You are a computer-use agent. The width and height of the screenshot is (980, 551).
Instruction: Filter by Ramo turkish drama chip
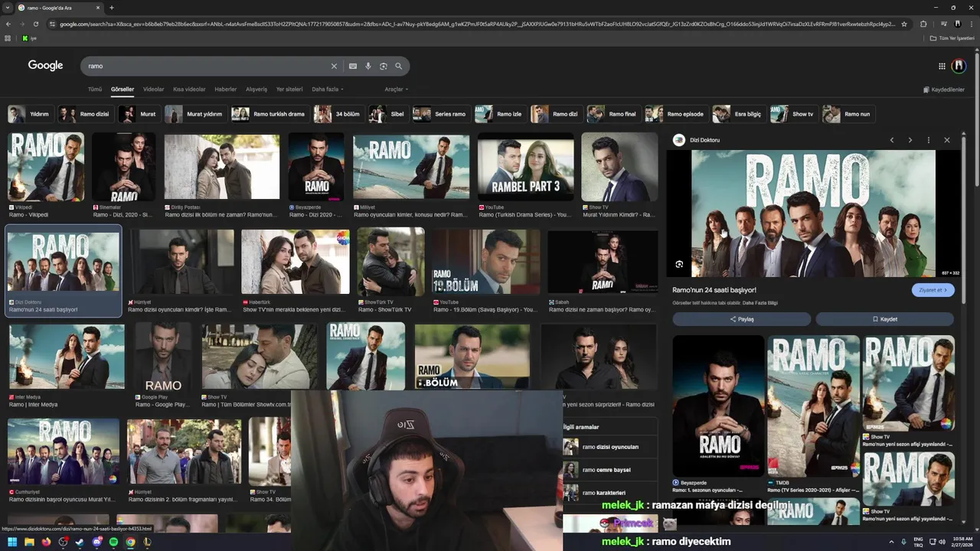(269, 114)
